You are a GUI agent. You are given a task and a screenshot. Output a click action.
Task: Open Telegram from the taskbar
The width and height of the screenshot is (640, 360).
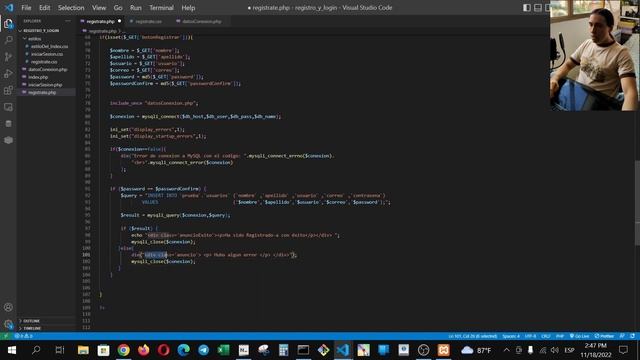203,350
